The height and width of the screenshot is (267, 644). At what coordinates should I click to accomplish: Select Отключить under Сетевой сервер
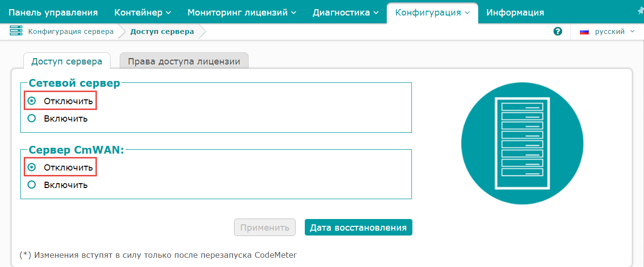pyautogui.click(x=32, y=101)
